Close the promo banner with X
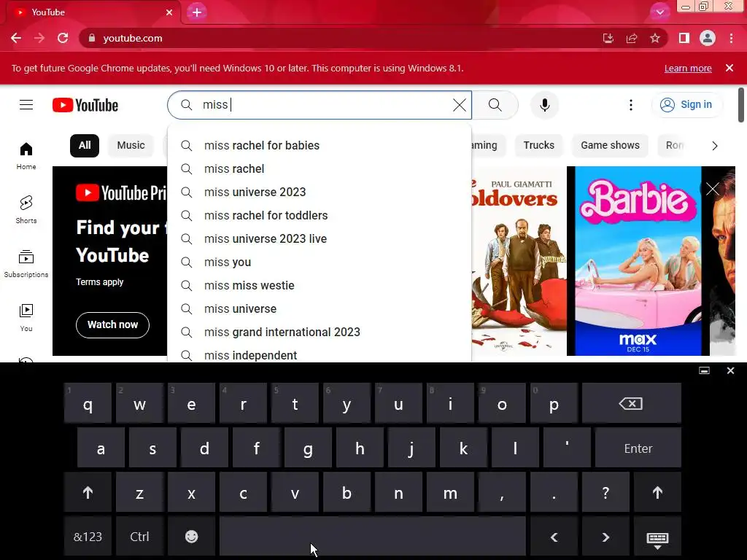747x560 pixels. 712,189
